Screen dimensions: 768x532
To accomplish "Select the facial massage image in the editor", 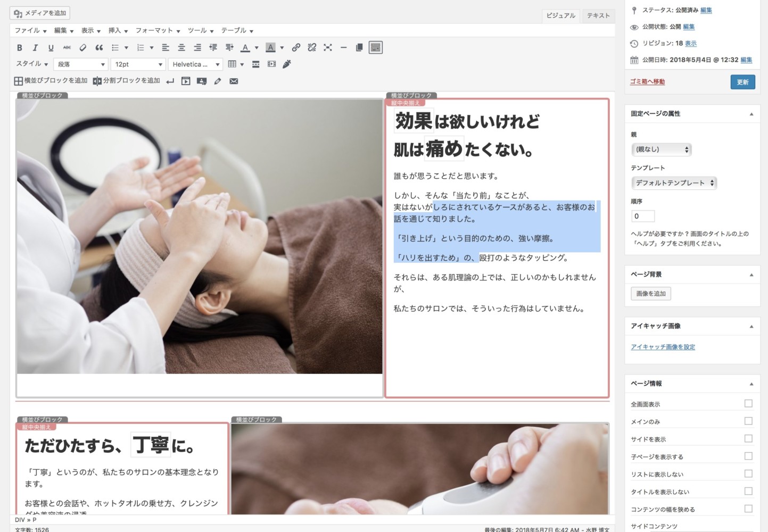I will click(200, 237).
